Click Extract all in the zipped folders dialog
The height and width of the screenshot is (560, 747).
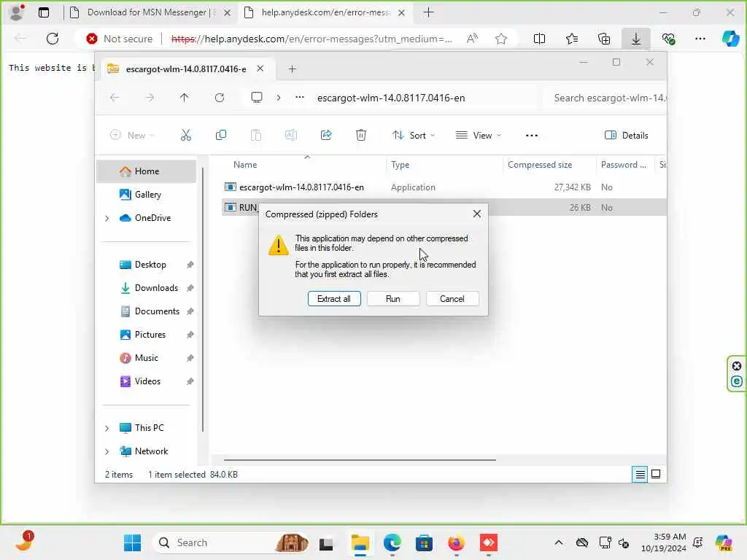[334, 298]
